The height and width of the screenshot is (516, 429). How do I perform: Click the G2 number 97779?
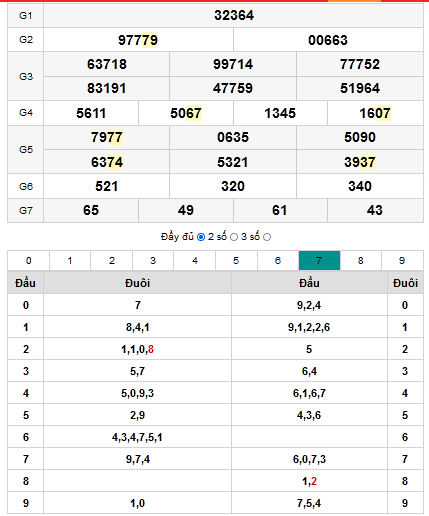(x=138, y=40)
